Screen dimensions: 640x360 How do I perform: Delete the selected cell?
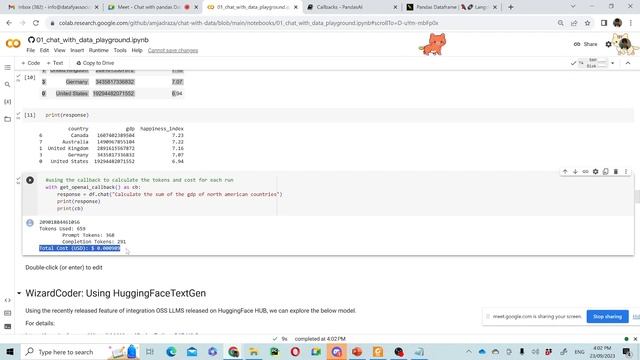tap(616, 171)
